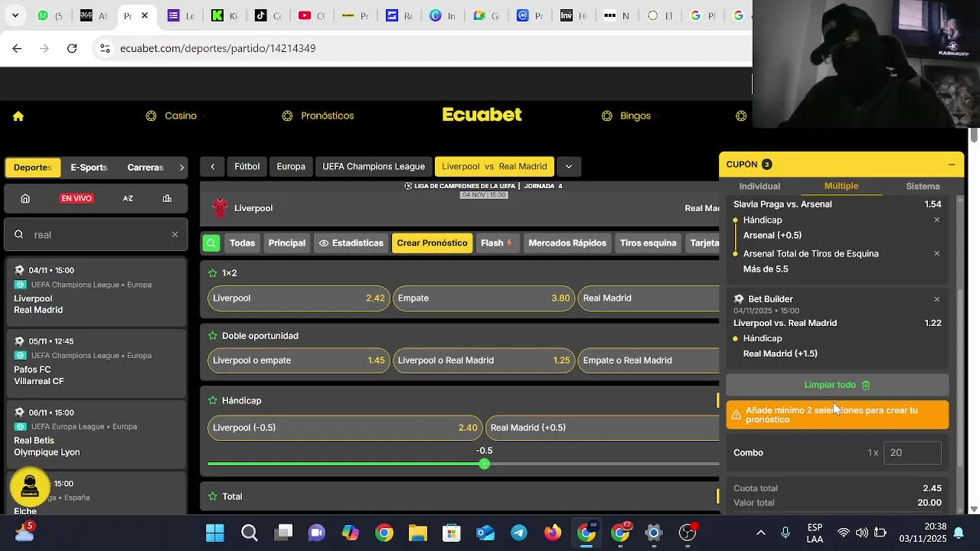Viewport: 980px width, 551px height.
Task: Switch coupon to Sistema tab
Action: tap(923, 186)
